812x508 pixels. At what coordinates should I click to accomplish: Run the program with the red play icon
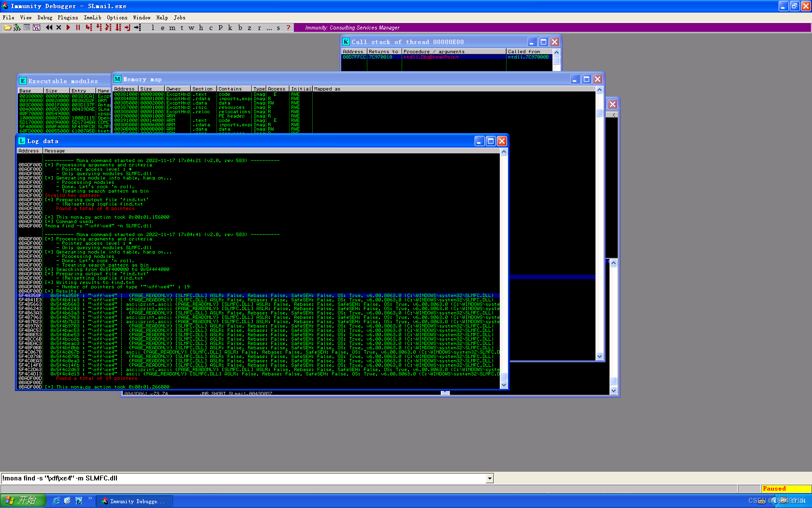(x=68, y=28)
